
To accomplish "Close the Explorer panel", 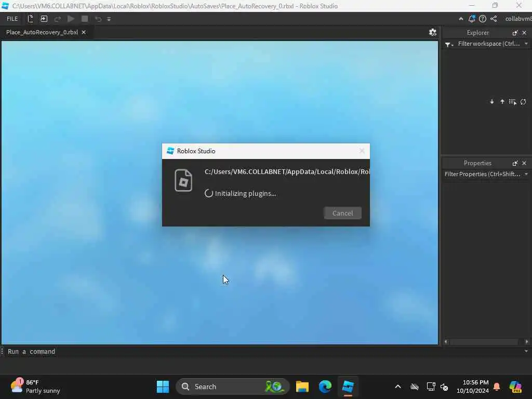I will click(x=524, y=33).
